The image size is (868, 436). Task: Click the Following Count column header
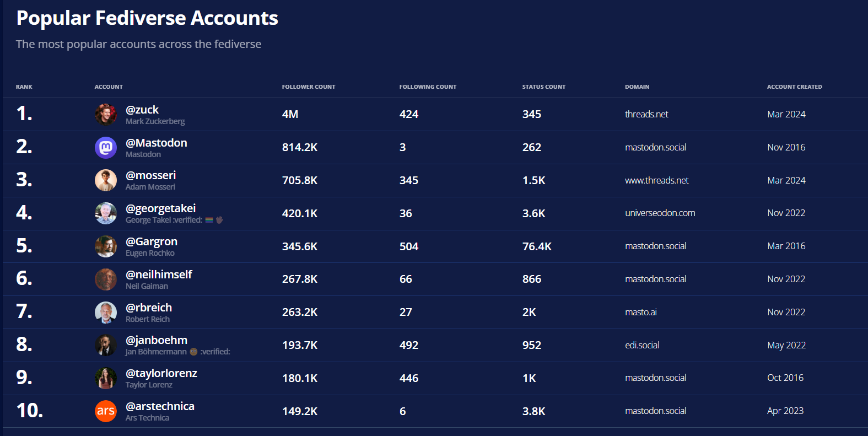[428, 87]
